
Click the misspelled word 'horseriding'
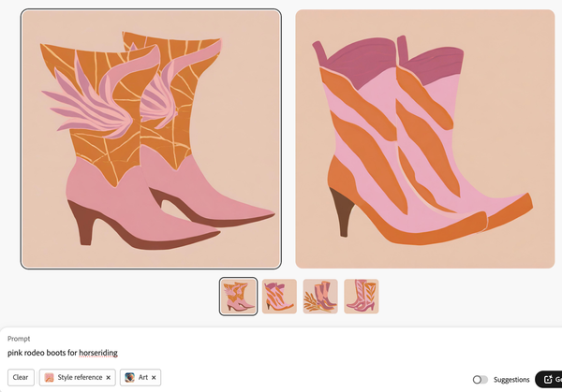[x=98, y=353]
